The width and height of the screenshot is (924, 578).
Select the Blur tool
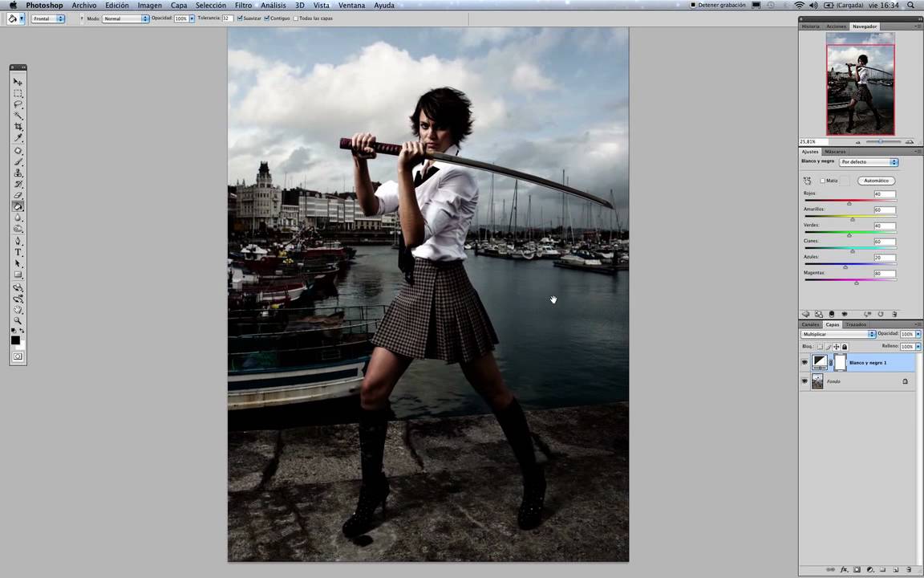[x=18, y=218]
